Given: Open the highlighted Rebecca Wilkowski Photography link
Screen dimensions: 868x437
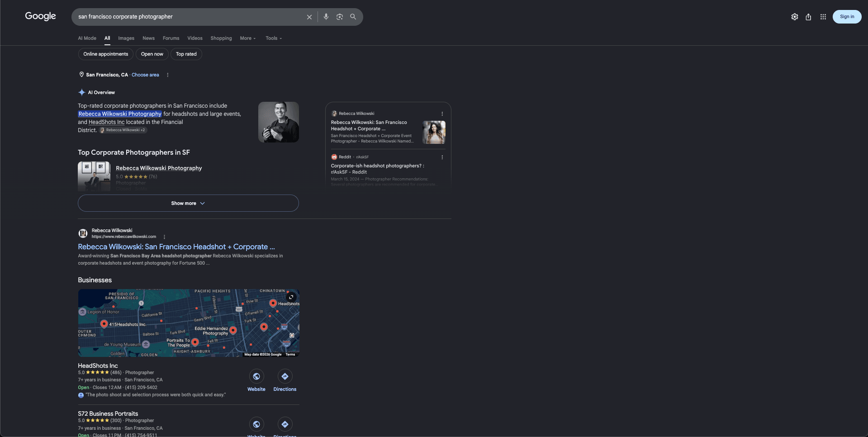Looking at the screenshot, I should click(x=120, y=114).
